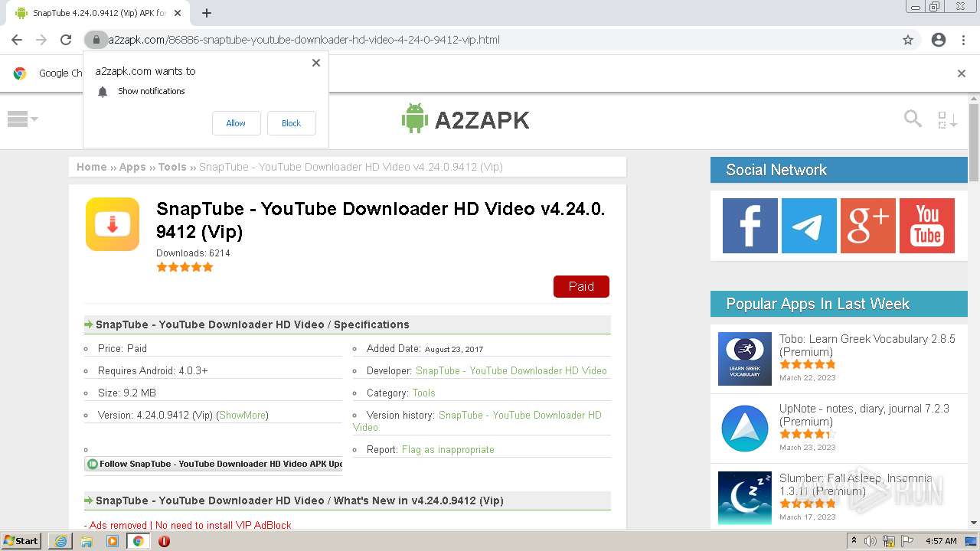
Task: Open the Facebook social icon
Action: (x=750, y=226)
